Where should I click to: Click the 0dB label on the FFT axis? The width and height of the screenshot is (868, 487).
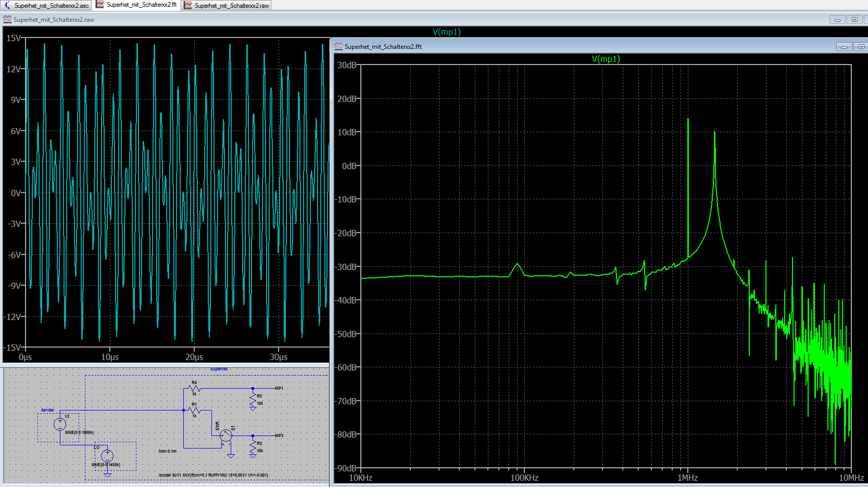pyautogui.click(x=349, y=166)
